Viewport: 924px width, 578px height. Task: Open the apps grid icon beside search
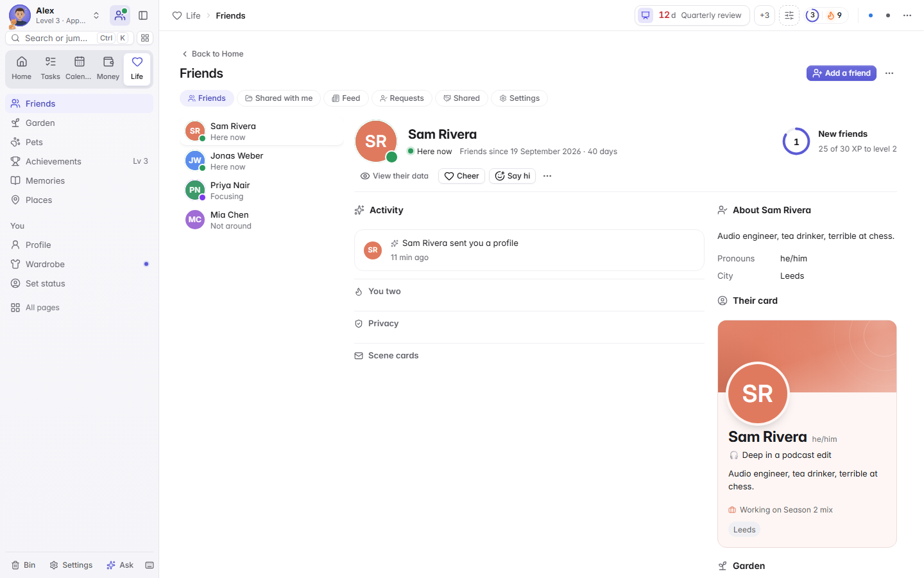(x=145, y=38)
